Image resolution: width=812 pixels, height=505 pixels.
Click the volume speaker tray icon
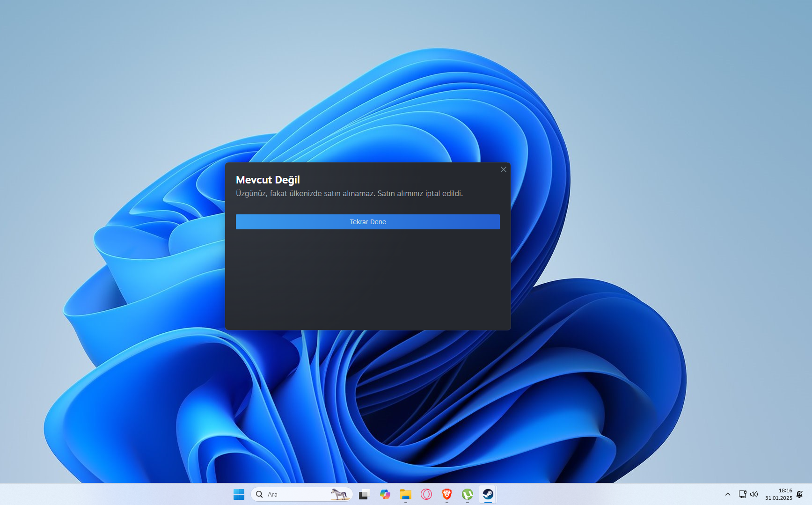pos(754,494)
